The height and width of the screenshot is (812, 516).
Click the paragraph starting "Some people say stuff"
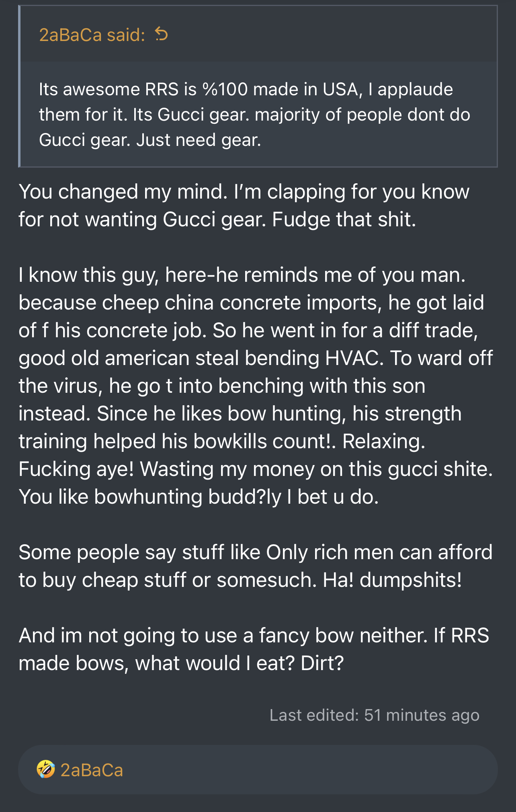256,566
